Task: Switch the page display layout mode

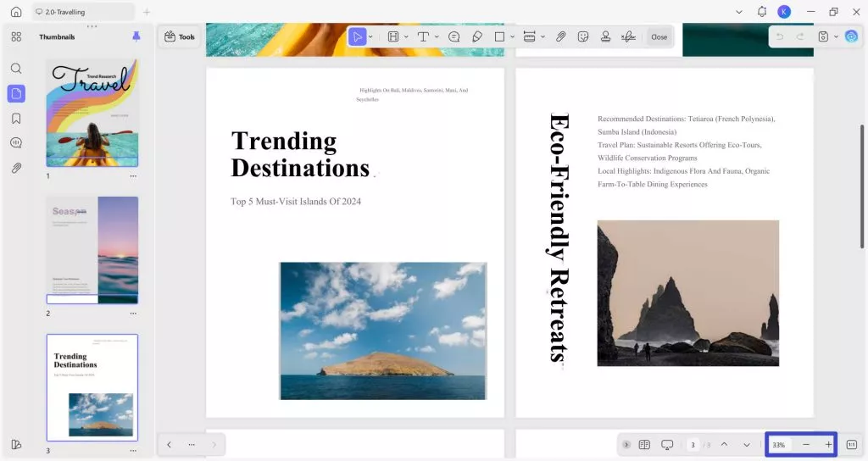Action: [644, 445]
